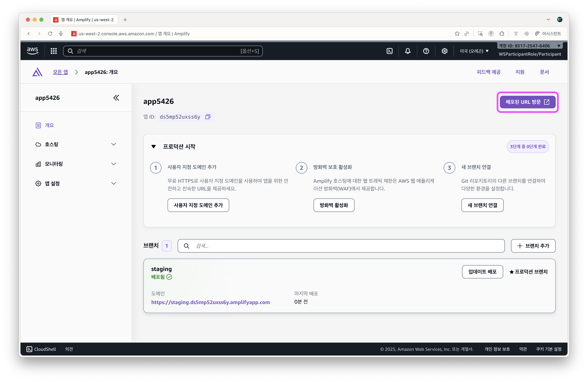Open 쿠키 기본 설정 in footer
588x382 pixels.
point(549,349)
